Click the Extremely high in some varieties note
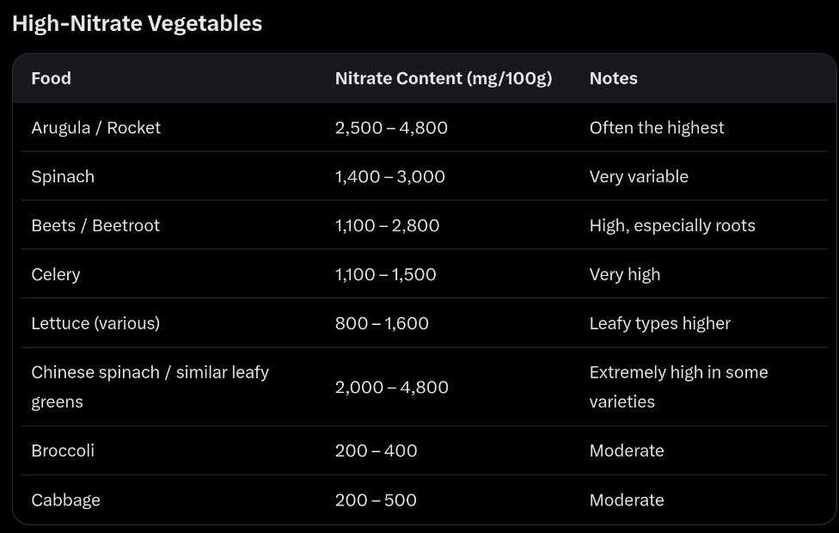Viewport: 839px width, 533px height. tap(678, 387)
